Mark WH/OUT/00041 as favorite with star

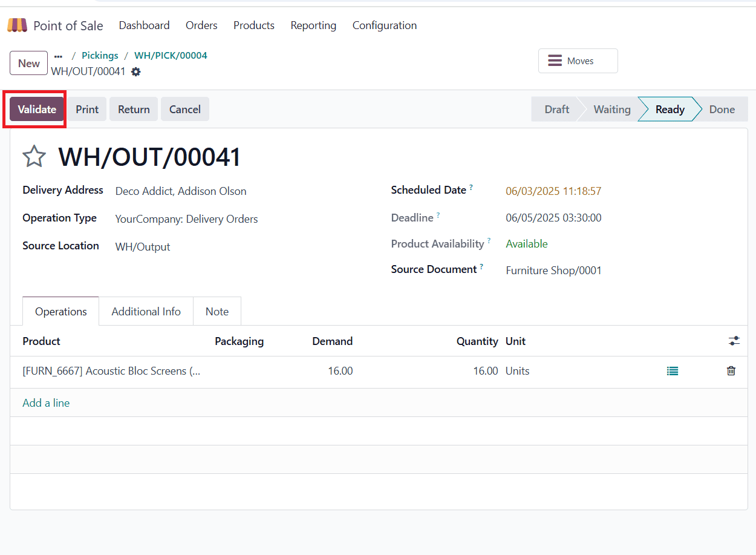(34, 157)
